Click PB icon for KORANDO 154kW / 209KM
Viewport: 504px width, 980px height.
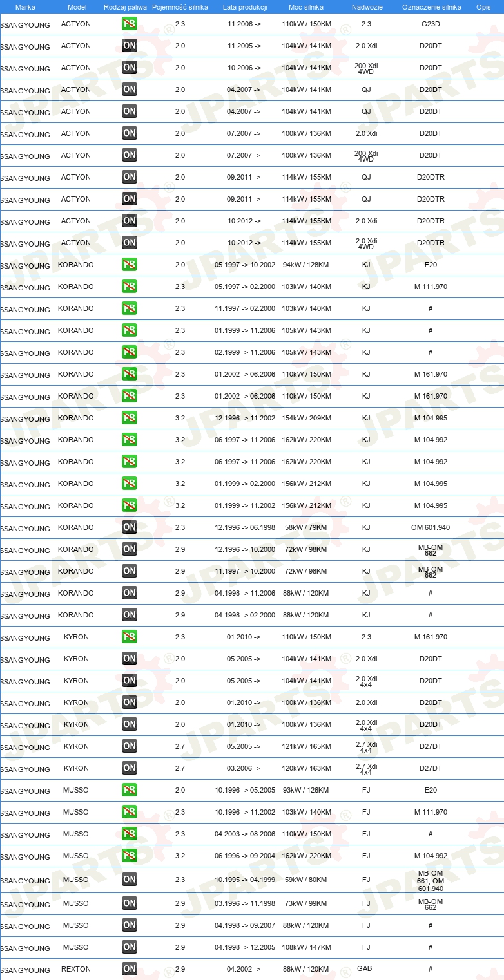click(130, 418)
